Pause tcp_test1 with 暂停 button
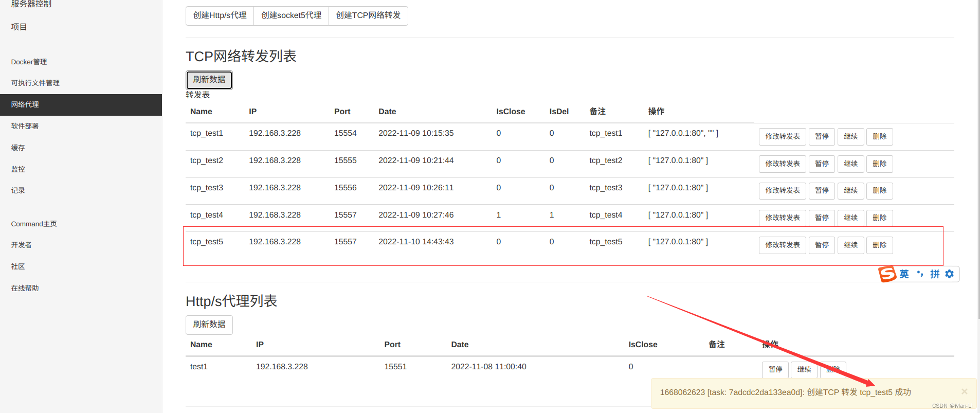The height and width of the screenshot is (413, 980). (x=822, y=137)
